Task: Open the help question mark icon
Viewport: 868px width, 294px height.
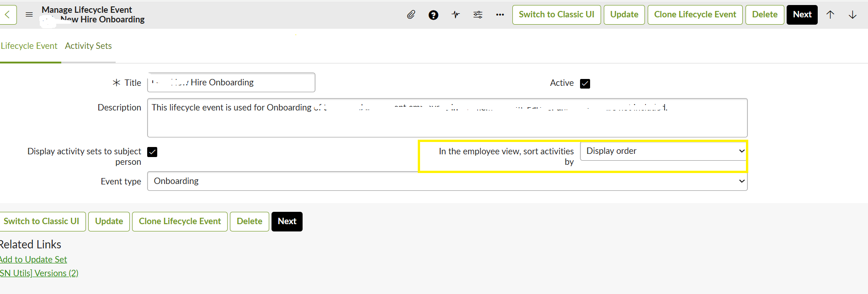Action: pos(433,15)
